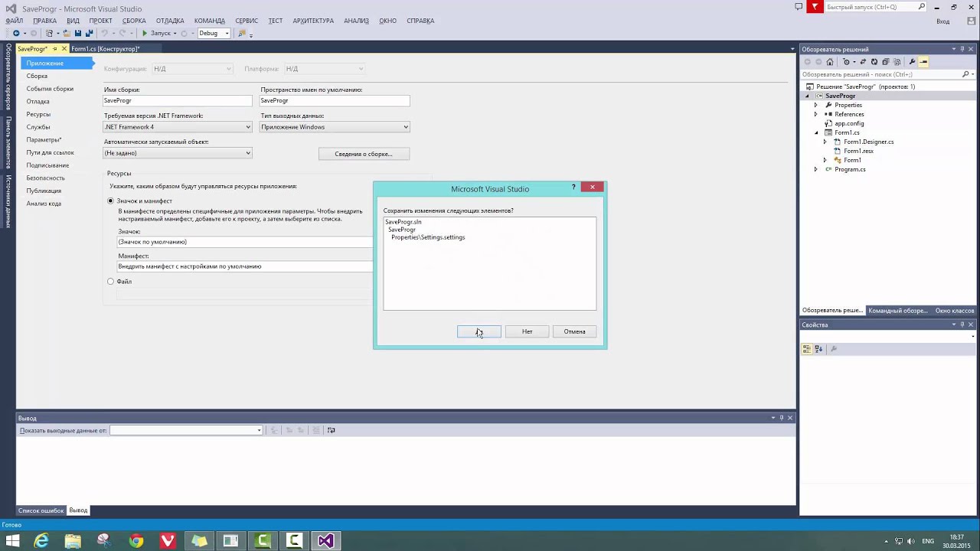Click Refresh icon in Solution Explorer toolbar
Screen dimensions: 980x551
[x=874, y=62]
